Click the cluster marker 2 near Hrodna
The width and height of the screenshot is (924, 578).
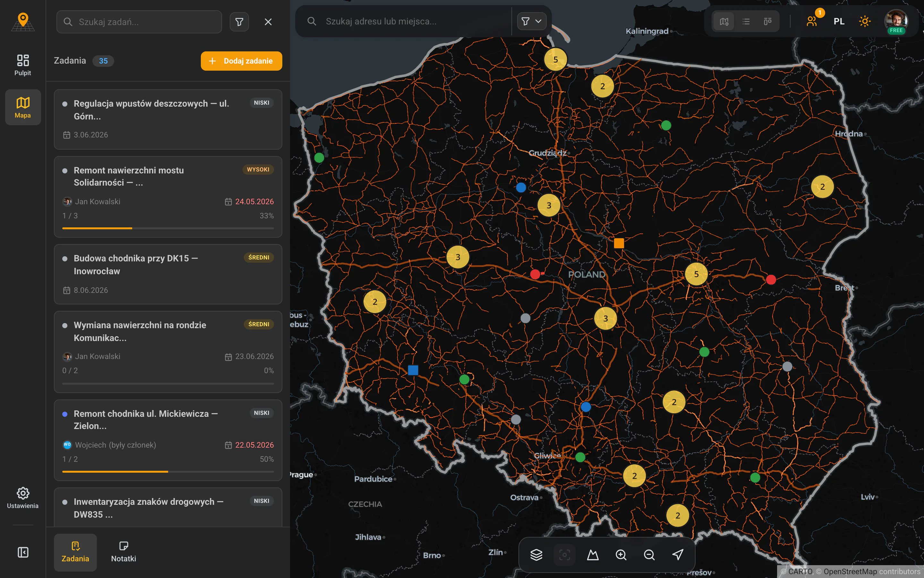[822, 187]
